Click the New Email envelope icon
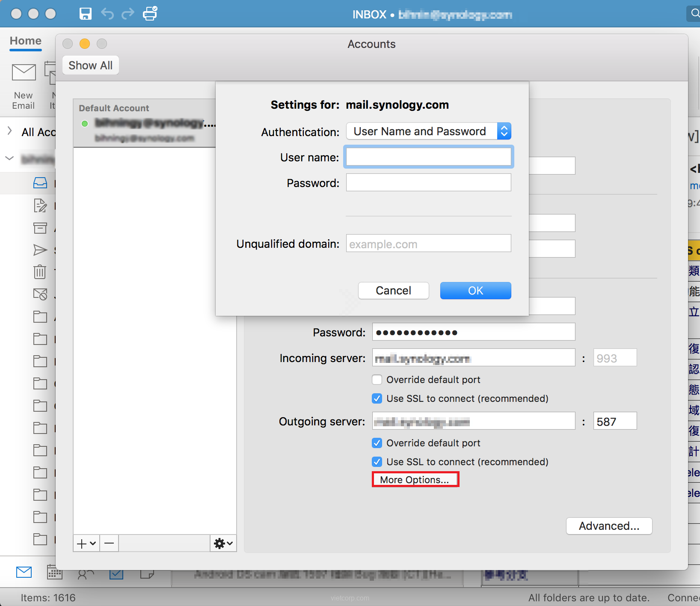700x606 pixels. tap(24, 73)
